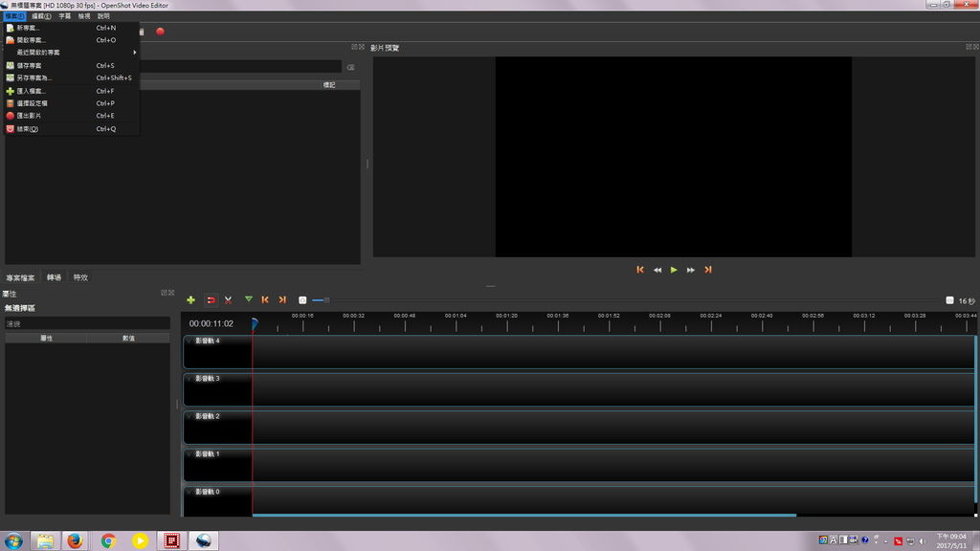Open the 影音軌 2 track dropdown arrow
The width and height of the screenshot is (980, 551).
189,416
